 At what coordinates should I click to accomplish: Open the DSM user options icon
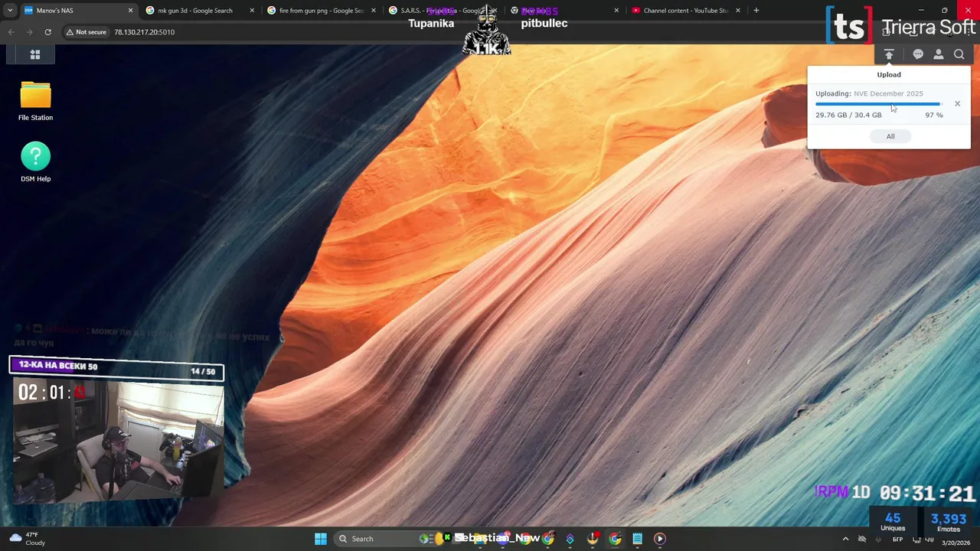[x=939, y=54]
